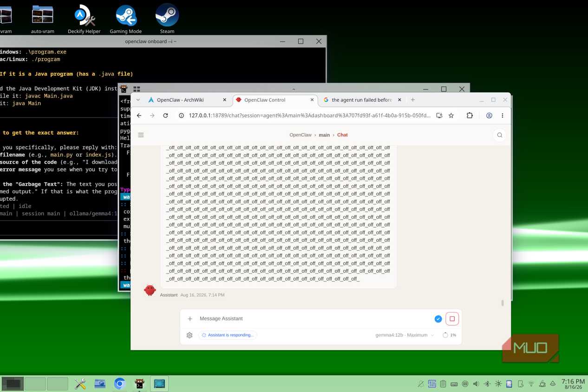
Task: Close the Google search tab
Action: 399,100
